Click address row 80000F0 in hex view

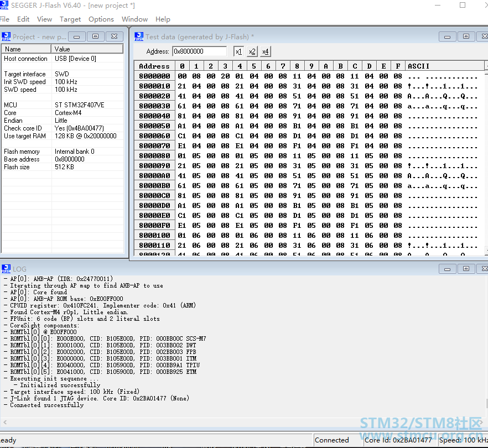[155, 226]
